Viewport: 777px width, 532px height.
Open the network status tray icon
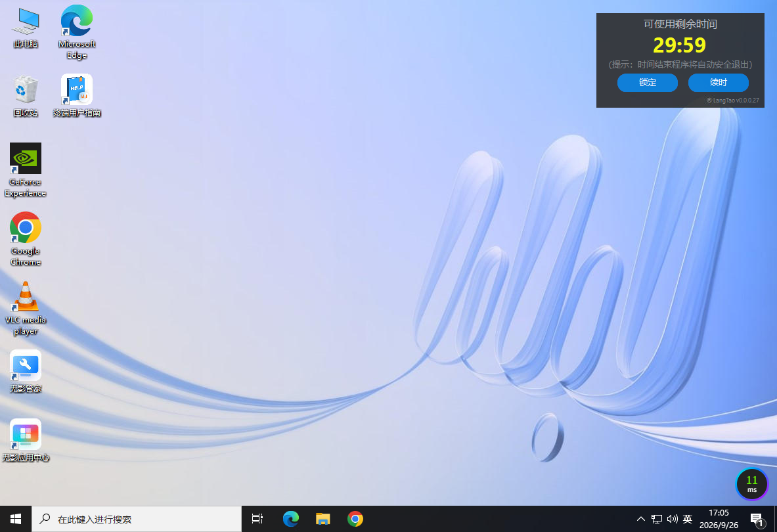(657, 519)
